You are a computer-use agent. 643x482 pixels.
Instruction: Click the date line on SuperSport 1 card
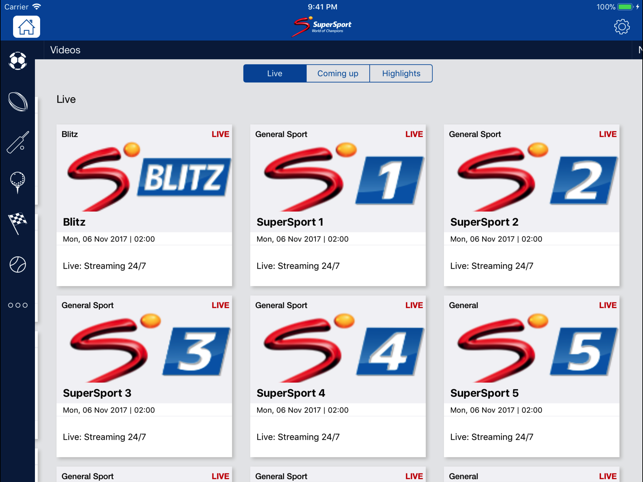click(302, 239)
